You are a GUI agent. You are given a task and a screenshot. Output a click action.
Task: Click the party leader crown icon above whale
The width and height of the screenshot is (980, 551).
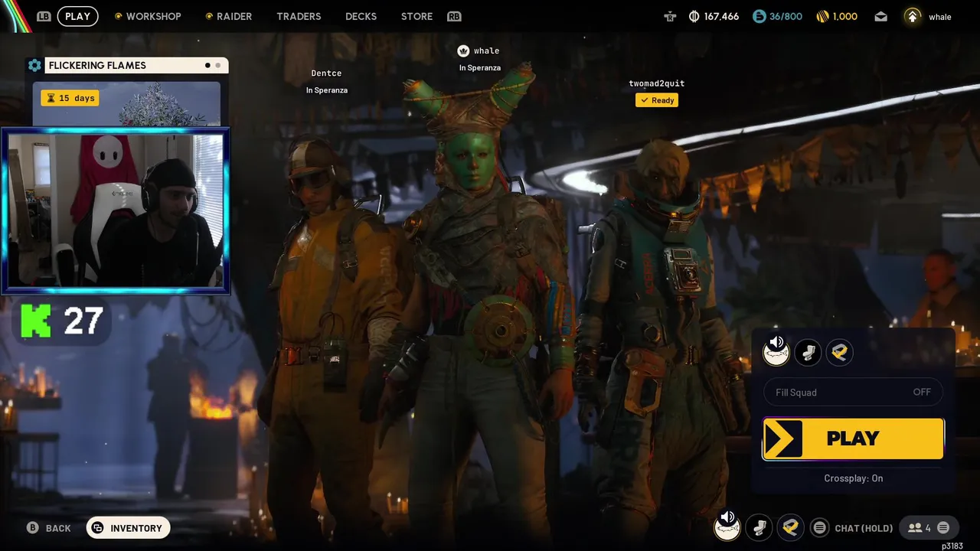(463, 51)
